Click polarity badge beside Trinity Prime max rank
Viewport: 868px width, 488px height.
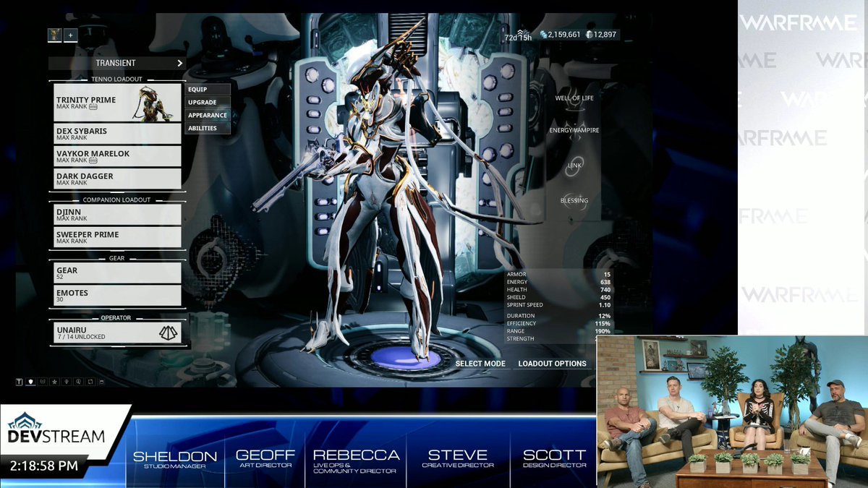93,107
